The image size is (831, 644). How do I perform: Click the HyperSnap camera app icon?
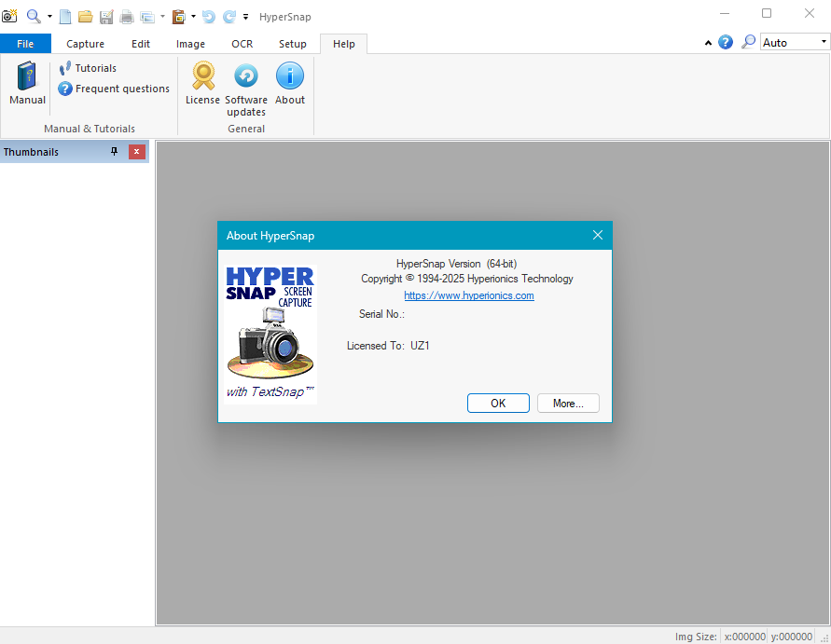(x=9, y=17)
